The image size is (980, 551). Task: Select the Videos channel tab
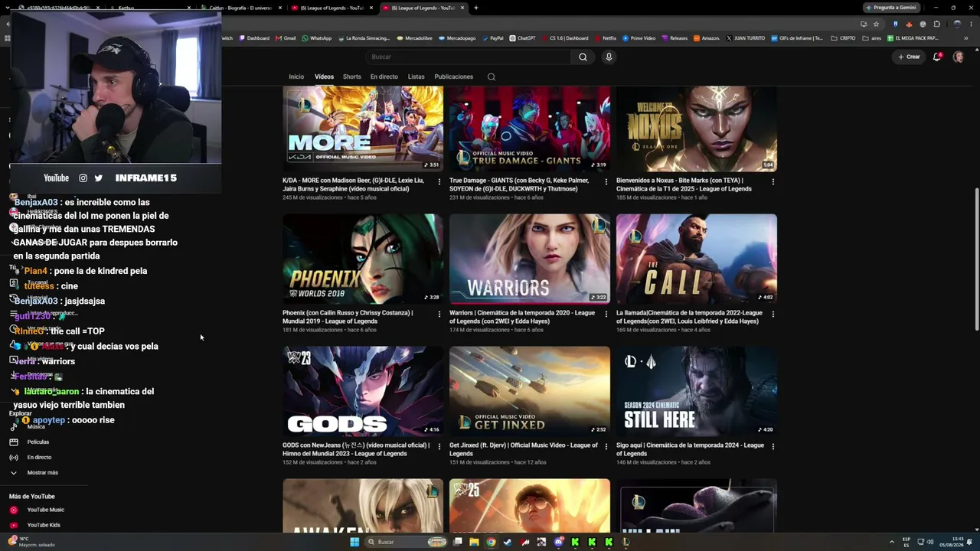pyautogui.click(x=324, y=77)
